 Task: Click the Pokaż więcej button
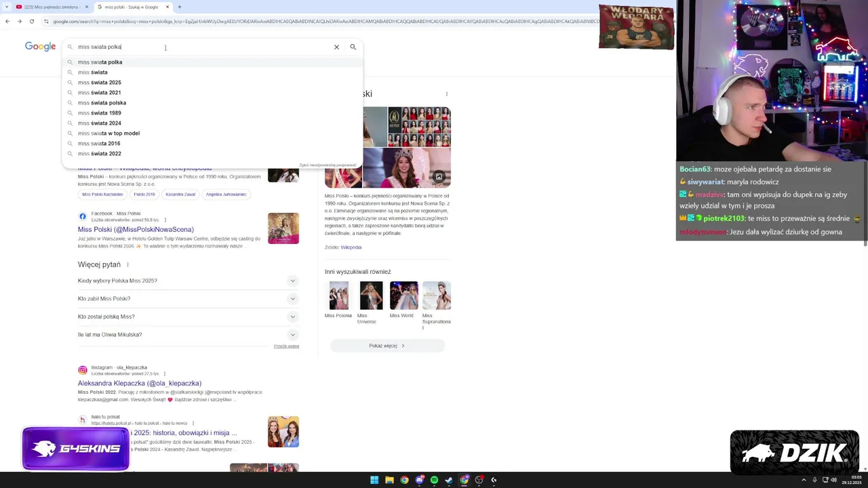387,346
